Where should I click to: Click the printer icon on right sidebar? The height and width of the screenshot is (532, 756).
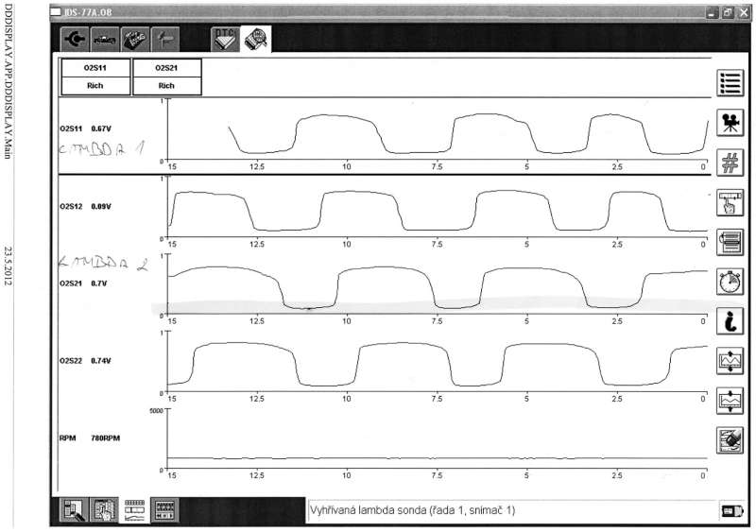pos(730,242)
